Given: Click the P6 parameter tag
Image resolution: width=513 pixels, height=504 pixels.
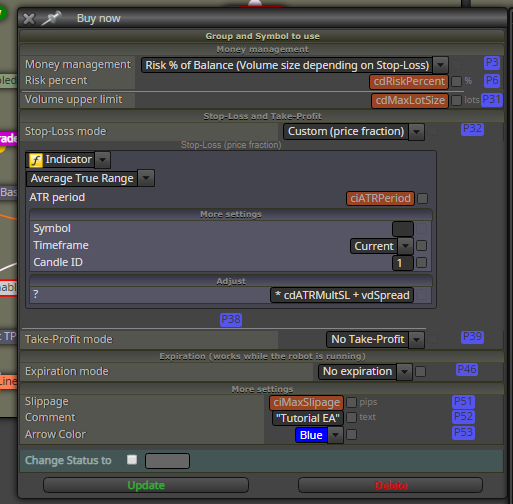Looking at the screenshot, I should [x=492, y=81].
